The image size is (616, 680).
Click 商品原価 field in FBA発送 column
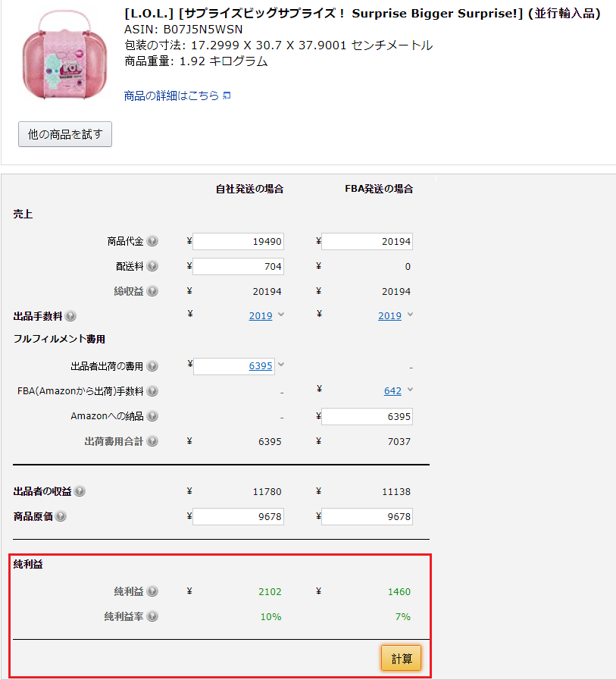pos(367,516)
